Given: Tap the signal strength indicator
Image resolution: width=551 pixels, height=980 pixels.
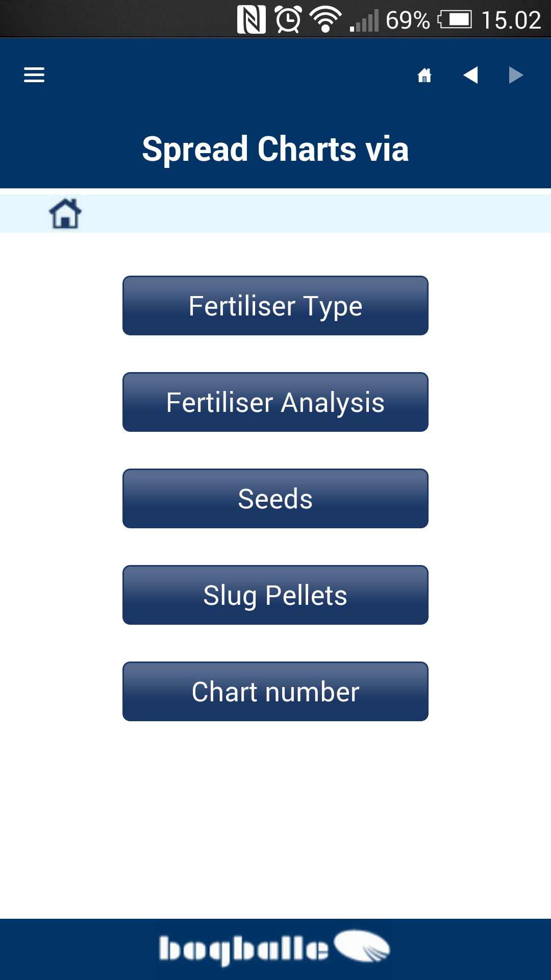Looking at the screenshot, I should [x=364, y=20].
